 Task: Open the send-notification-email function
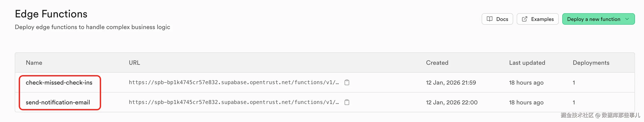pos(58,102)
